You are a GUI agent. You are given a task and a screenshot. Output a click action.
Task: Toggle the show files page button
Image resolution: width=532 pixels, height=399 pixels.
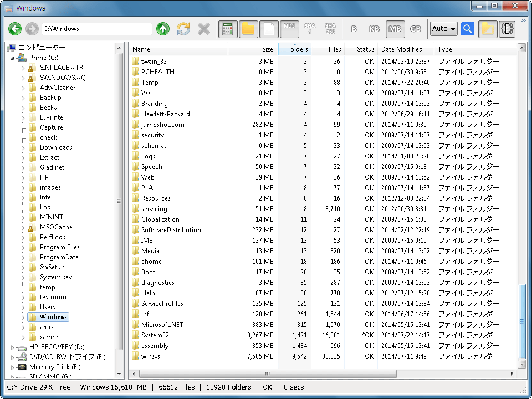(x=269, y=29)
